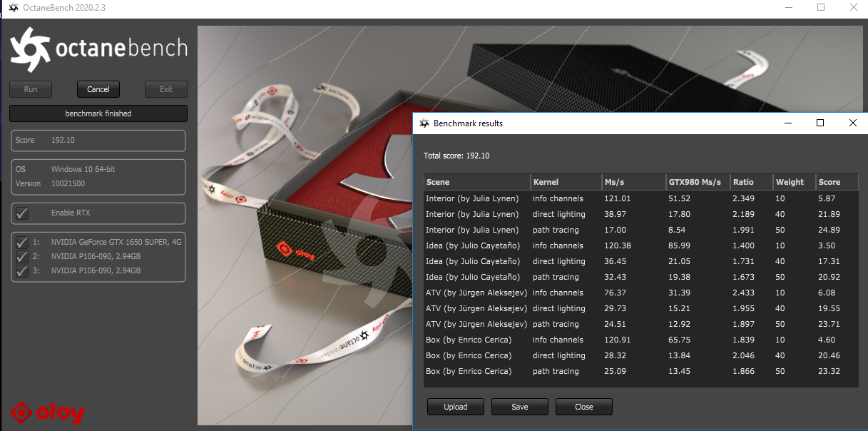Minimize the Benchmark results window
Viewport: 868px width, 431px height.
pos(787,123)
